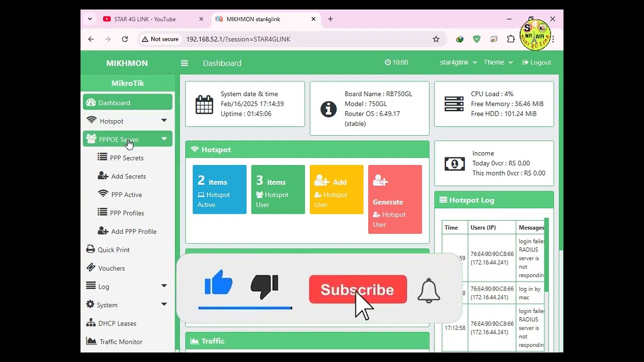Click the 'log in by mac' log message

pyautogui.click(x=530, y=293)
